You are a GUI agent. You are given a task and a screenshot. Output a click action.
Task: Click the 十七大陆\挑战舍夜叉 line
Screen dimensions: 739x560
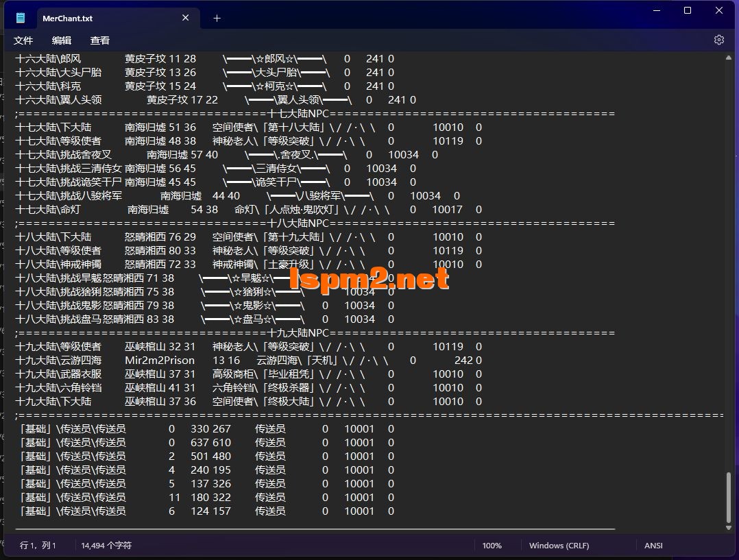[227, 155]
